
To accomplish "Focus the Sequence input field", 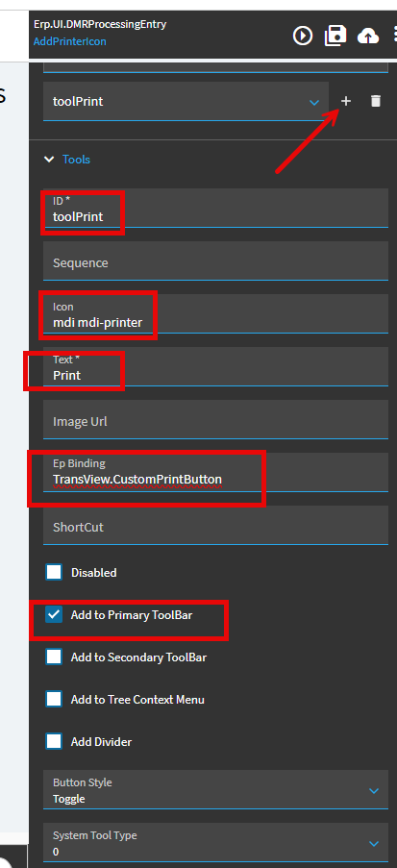I will [x=216, y=260].
